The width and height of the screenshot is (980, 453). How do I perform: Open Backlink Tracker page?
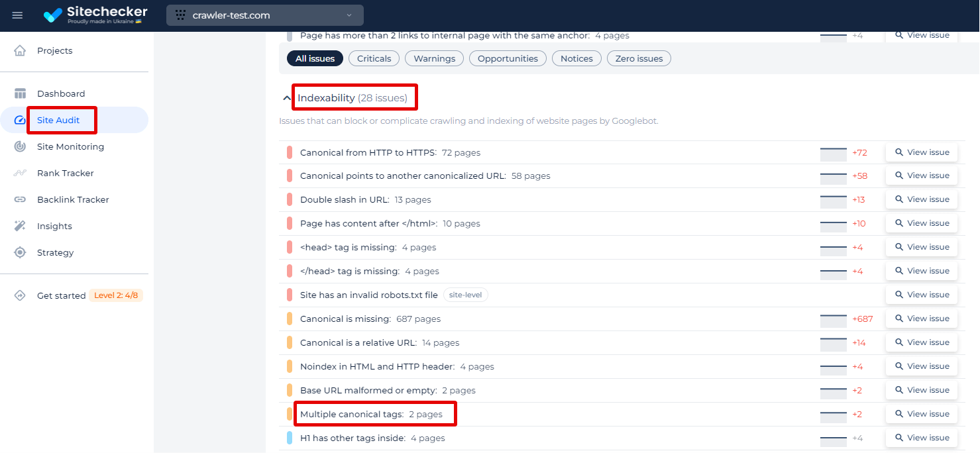click(74, 199)
